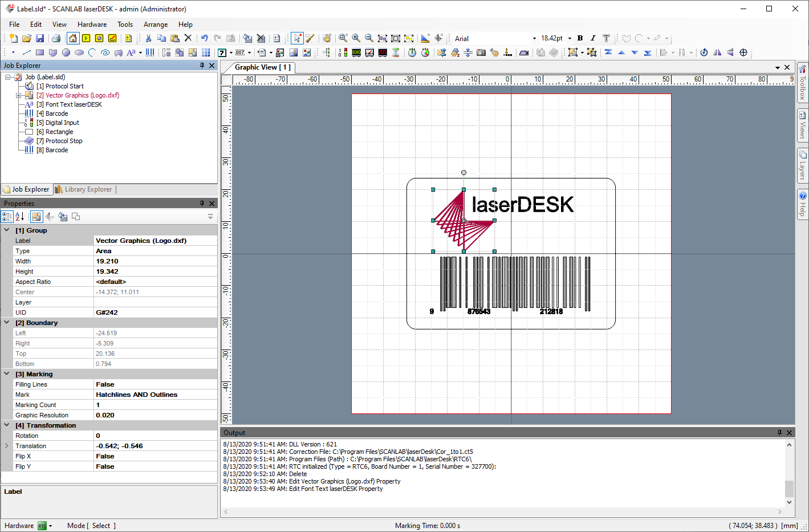The height and width of the screenshot is (532, 809).
Task: Open the Arrange menu
Action: coord(156,25)
